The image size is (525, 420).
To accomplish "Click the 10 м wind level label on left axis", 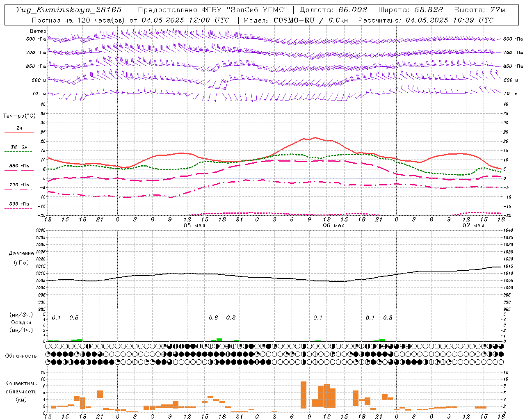I will 39,94.
